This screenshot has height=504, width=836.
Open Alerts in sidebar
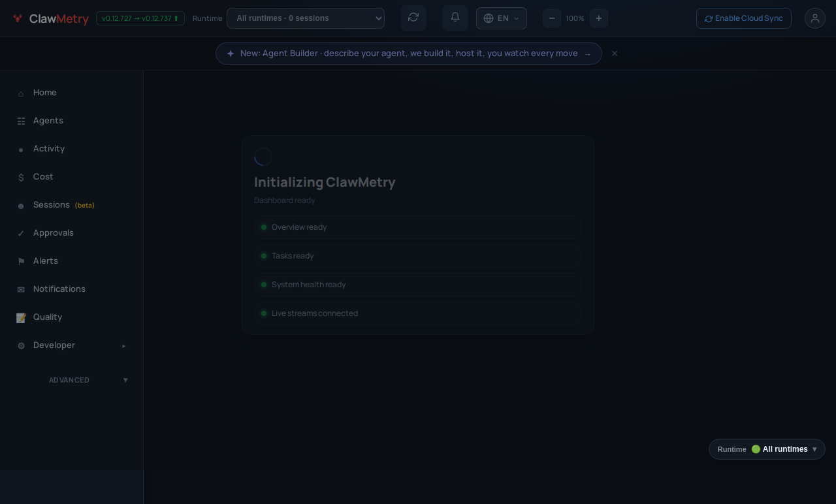pos(72,261)
